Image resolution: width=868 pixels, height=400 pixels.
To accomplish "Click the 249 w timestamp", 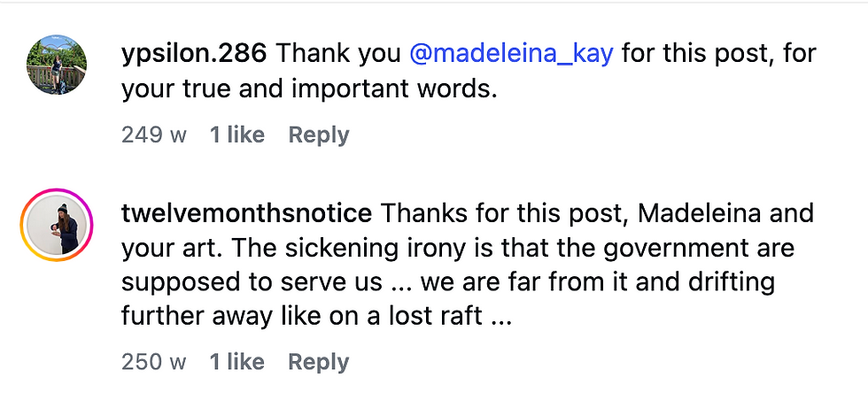I will [154, 135].
